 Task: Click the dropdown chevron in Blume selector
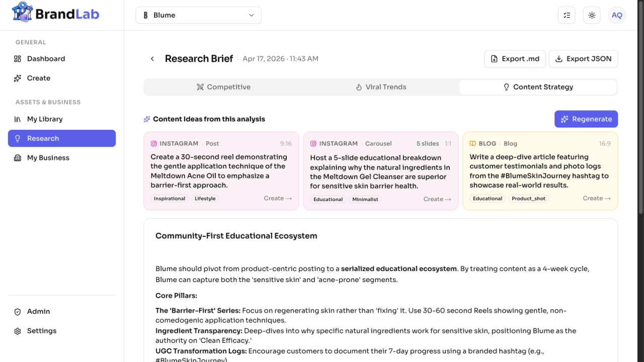(x=252, y=15)
